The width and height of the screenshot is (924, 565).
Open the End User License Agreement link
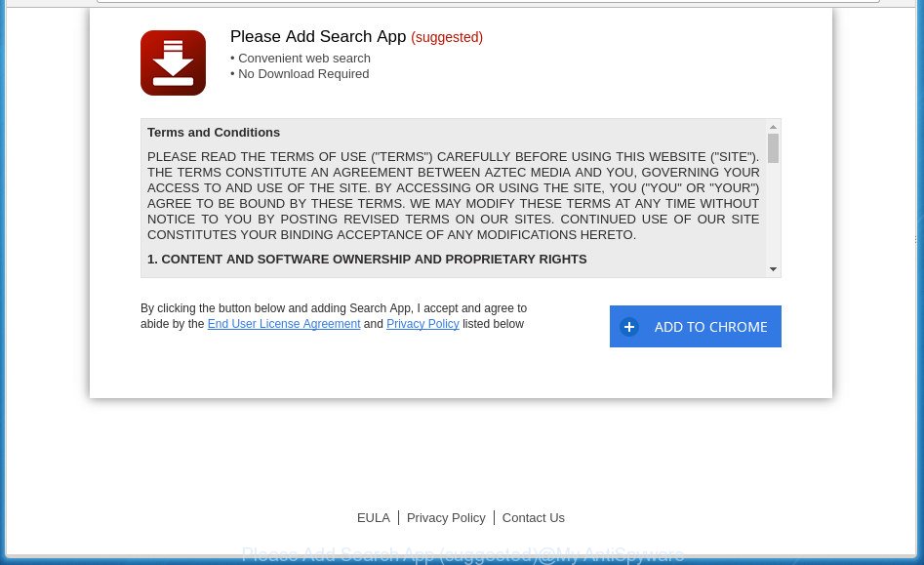(284, 324)
